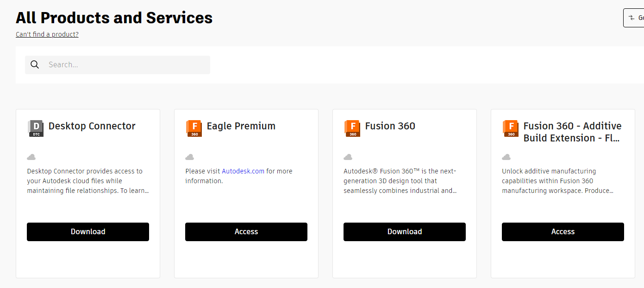Click the cloud icon on Desktop Connector card
644x288 pixels.
click(x=31, y=157)
